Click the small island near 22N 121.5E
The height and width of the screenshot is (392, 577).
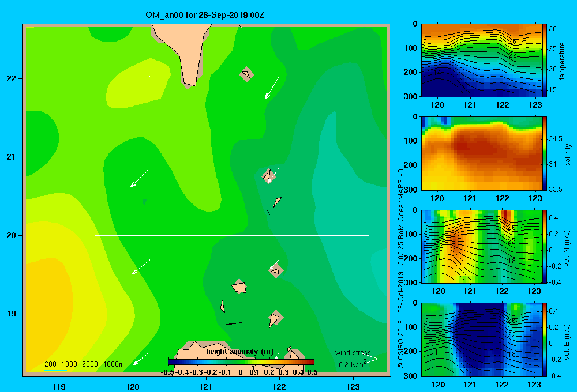[246, 74]
